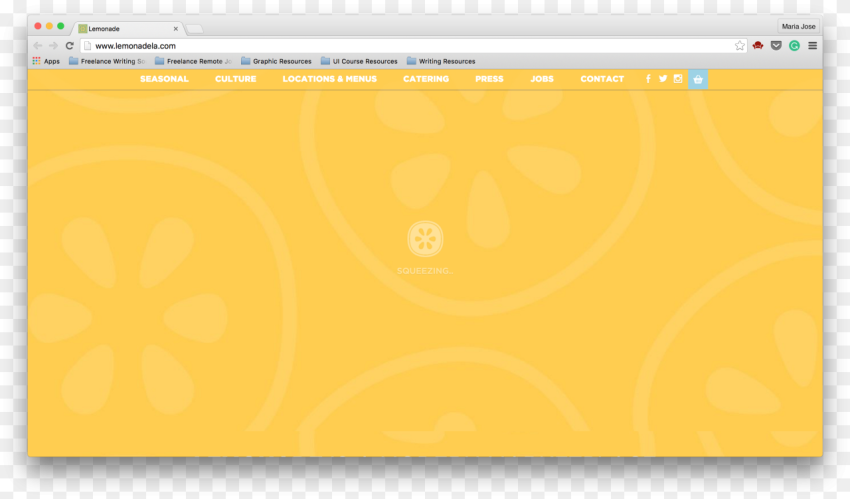Click the SQUEEZING... loading text
Image resolution: width=850 pixels, height=499 pixels.
[424, 271]
